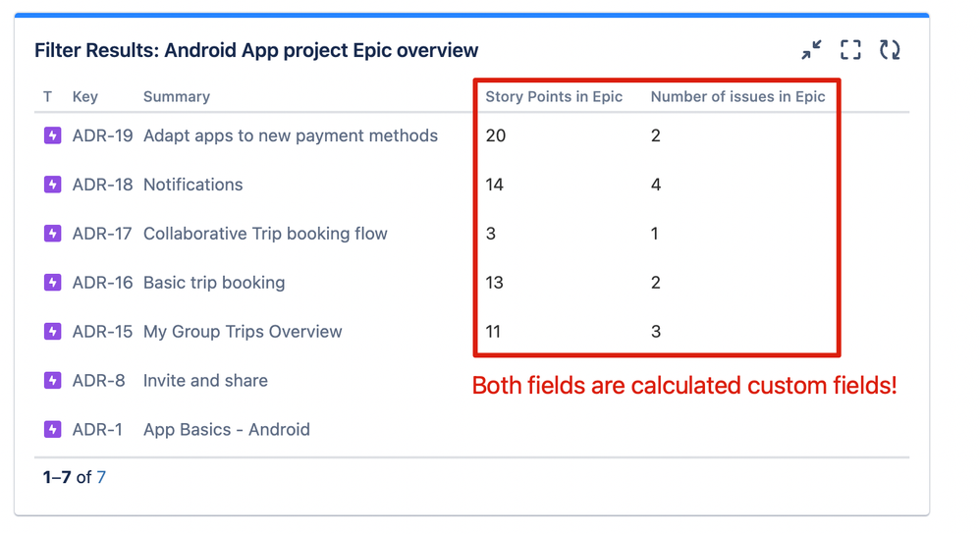The height and width of the screenshot is (534, 980).
Task: Sort by Story Points in Epic column
Action: tap(554, 97)
